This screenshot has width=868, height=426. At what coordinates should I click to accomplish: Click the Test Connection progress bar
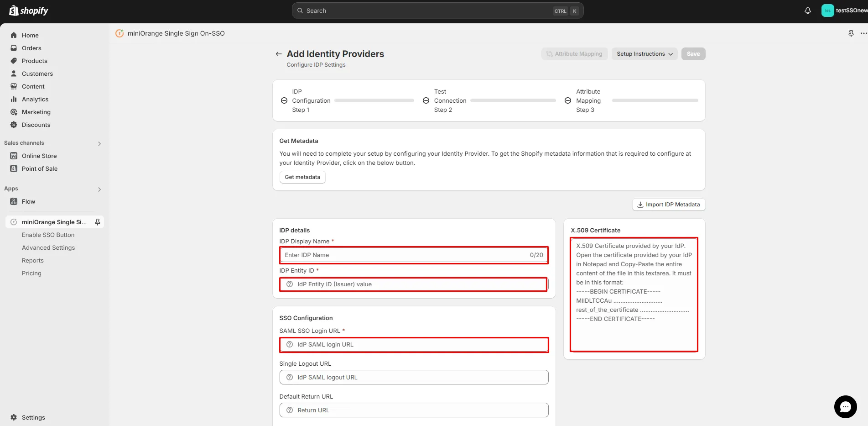pyautogui.click(x=513, y=100)
